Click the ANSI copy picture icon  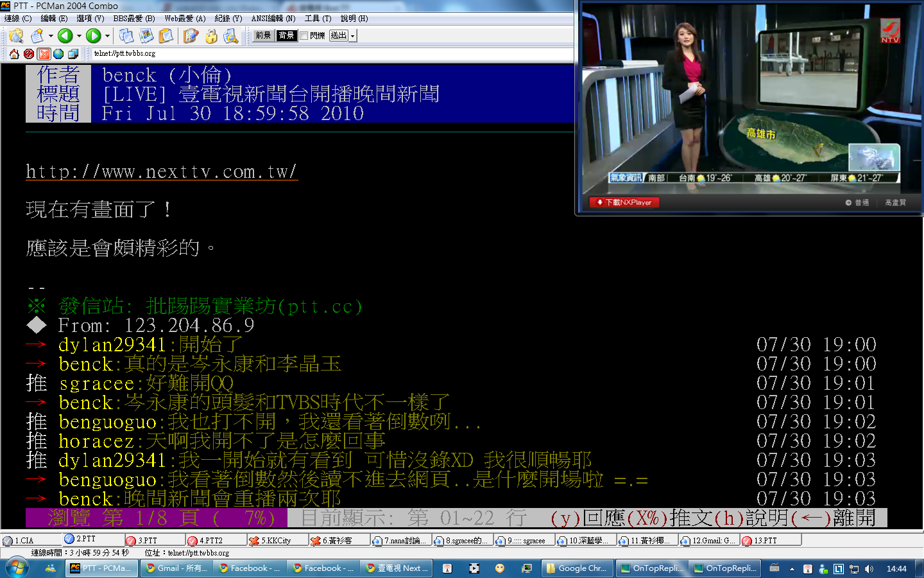click(x=146, y=36)
